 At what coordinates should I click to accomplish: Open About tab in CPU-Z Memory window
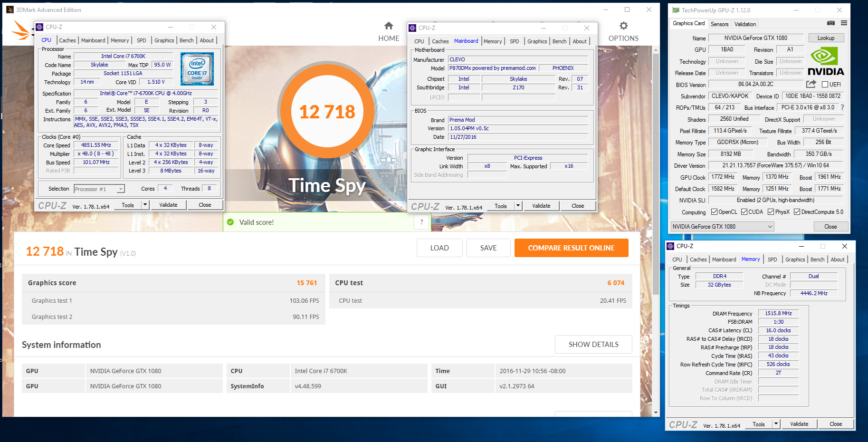(x=838, y=259)
